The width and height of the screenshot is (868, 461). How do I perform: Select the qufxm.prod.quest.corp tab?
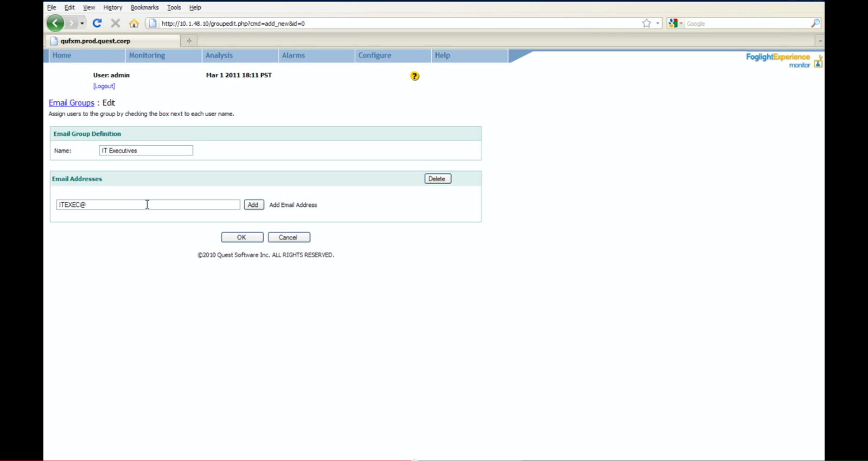112,41
